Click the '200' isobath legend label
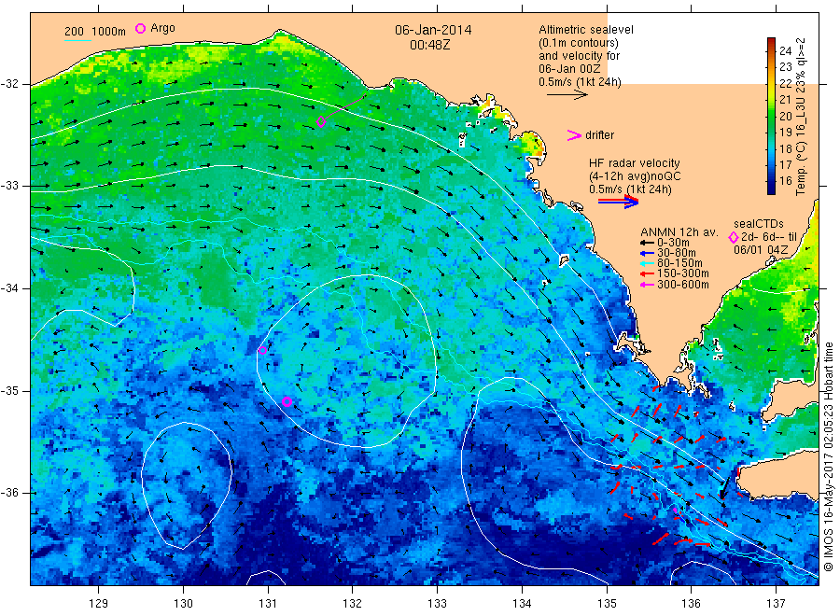The image size is (840, 616). 74,32
